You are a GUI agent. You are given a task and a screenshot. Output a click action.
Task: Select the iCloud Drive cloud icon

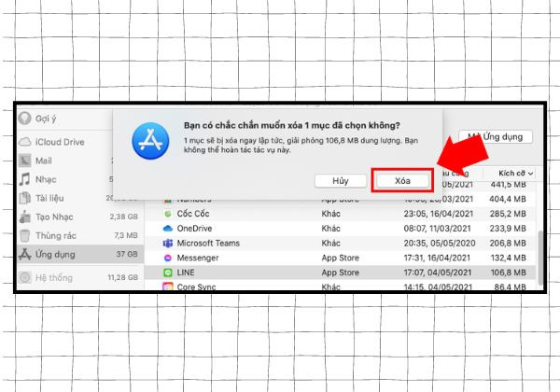point(25,142)
